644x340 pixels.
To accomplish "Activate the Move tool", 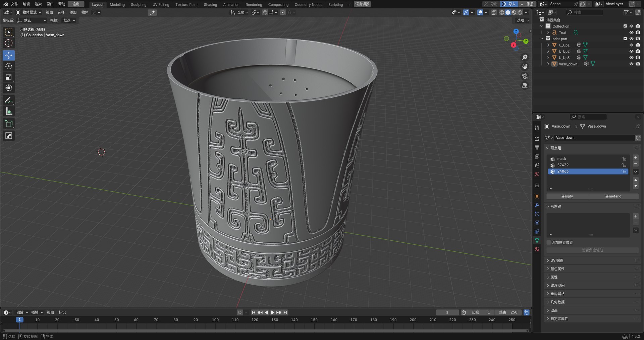I will 9,55.
